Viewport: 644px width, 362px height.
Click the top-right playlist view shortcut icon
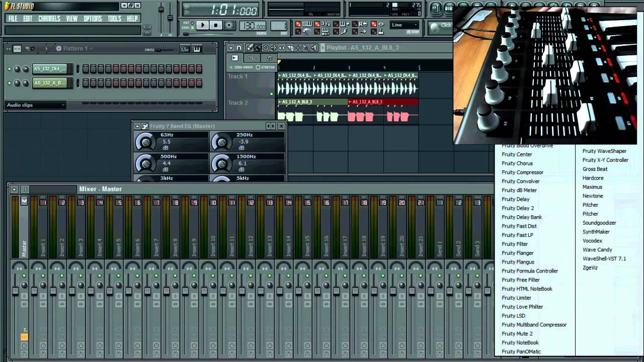(436, 8)
